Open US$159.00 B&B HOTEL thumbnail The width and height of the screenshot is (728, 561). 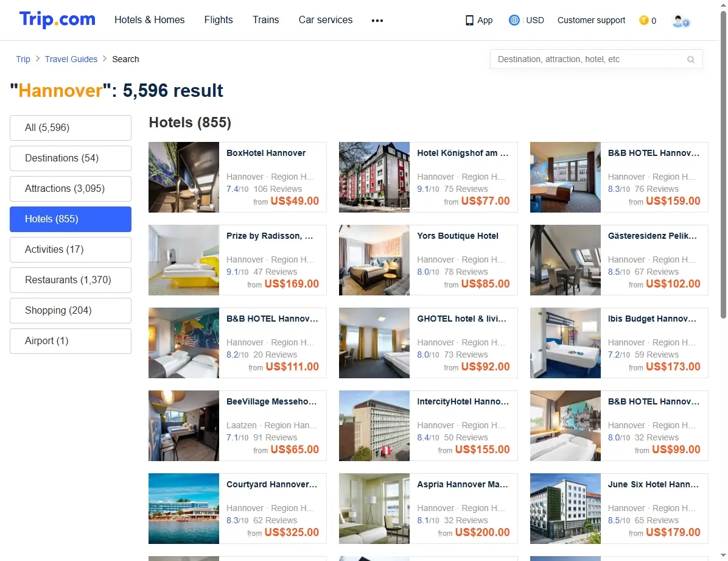(x=565, y=177)
